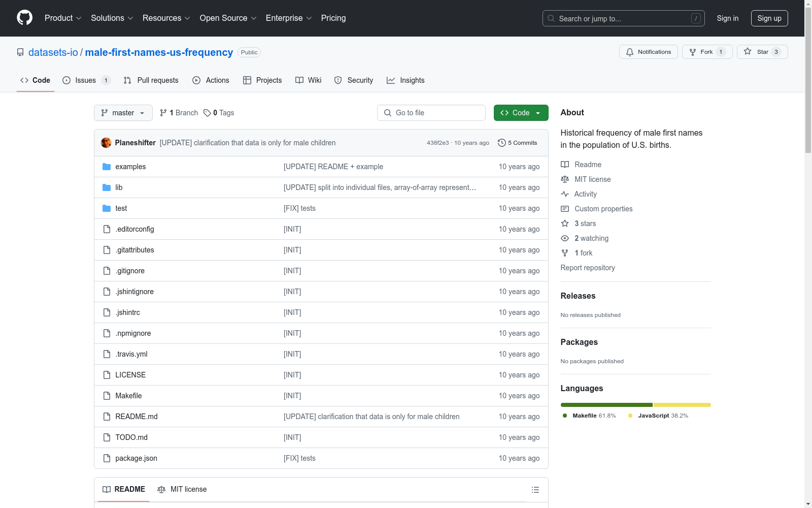Click the Makefile 61.8% language entry
Image resolution: width=812 pixels, height=508 pixels.
pos(589,416)
